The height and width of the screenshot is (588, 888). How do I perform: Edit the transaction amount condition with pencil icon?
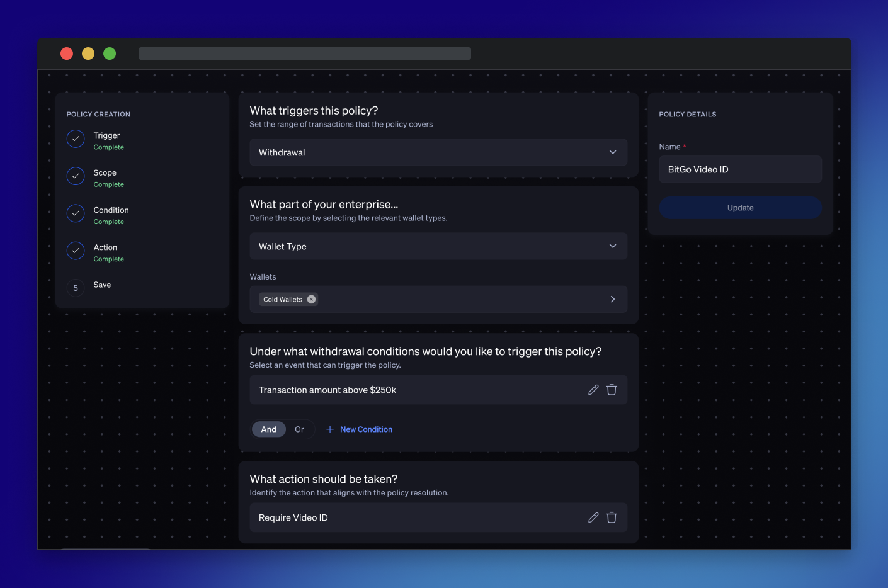coord(593,390)
